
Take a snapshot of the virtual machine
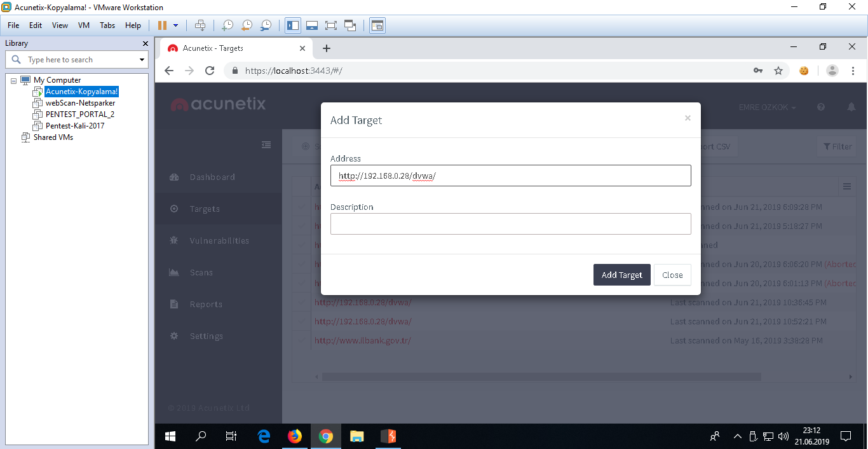click(x=227, y=25)
